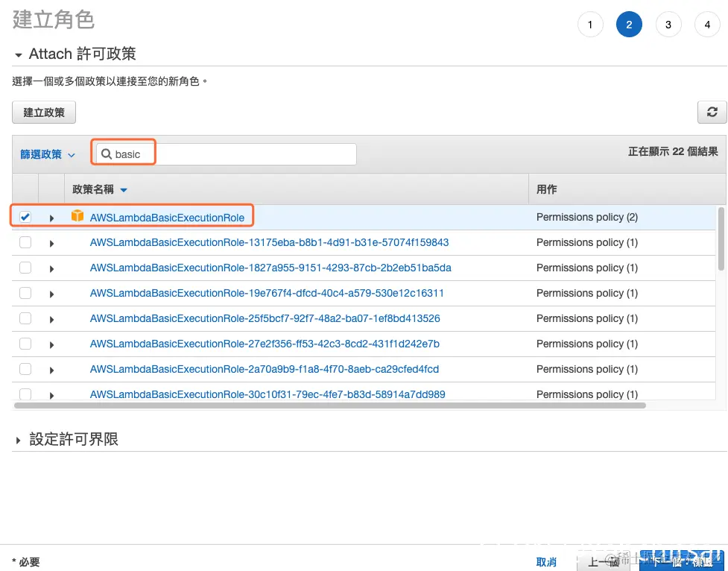The image size is (728, 571).
Task: Open policy link ending ca29cfed4fcd
Action: tap(265, 369)
